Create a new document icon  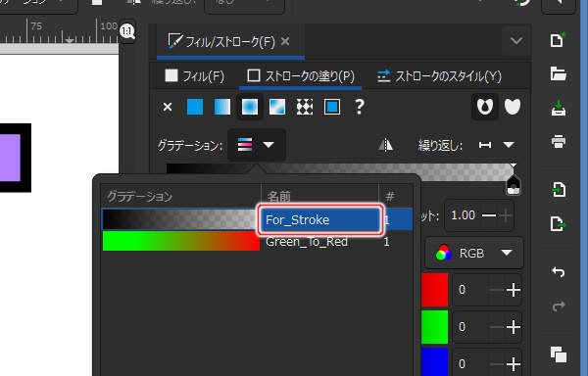point(558,40)
